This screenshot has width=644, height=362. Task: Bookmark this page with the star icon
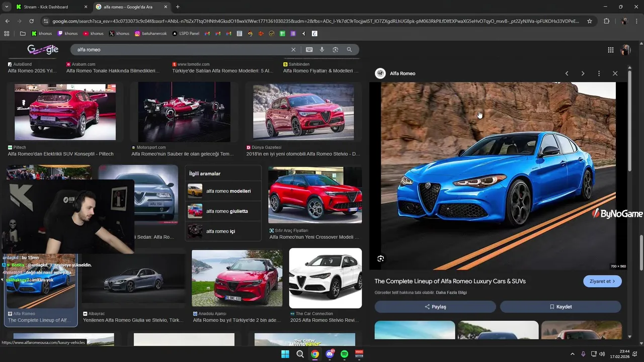pyautogui.click(x=590, y=21)
